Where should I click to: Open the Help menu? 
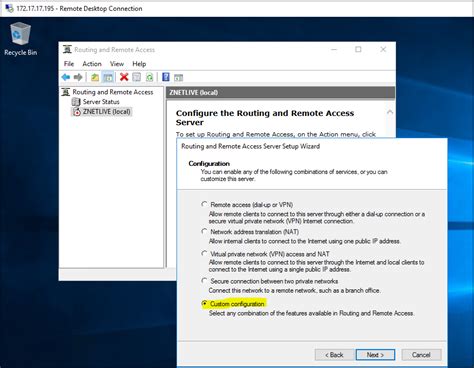(139, 64)
